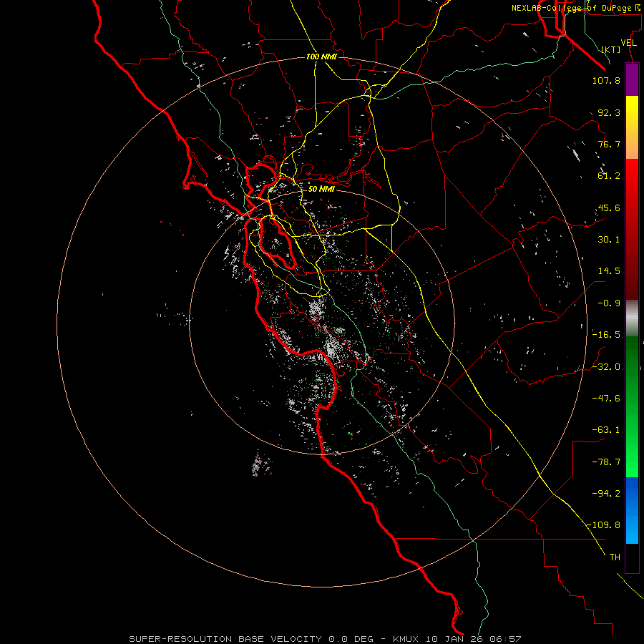Image resolution: width=644 pixels, height=644 pixels.
Task: Click the -63.1 velocity scale value
Action: 606,430
